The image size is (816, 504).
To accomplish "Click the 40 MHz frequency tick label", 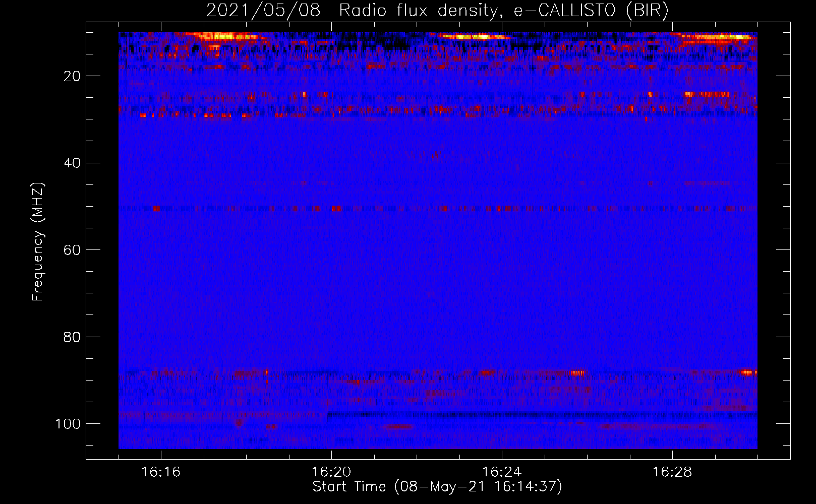I will pos(72,163).
